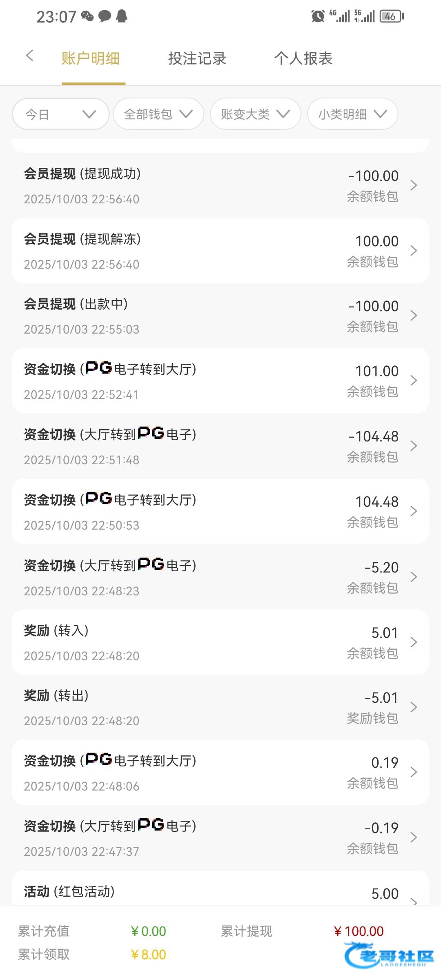Expand the 今日 date filter dropdown
This screenshot has height=980, width=441.
pyautogui.click(x=61, y=114)
